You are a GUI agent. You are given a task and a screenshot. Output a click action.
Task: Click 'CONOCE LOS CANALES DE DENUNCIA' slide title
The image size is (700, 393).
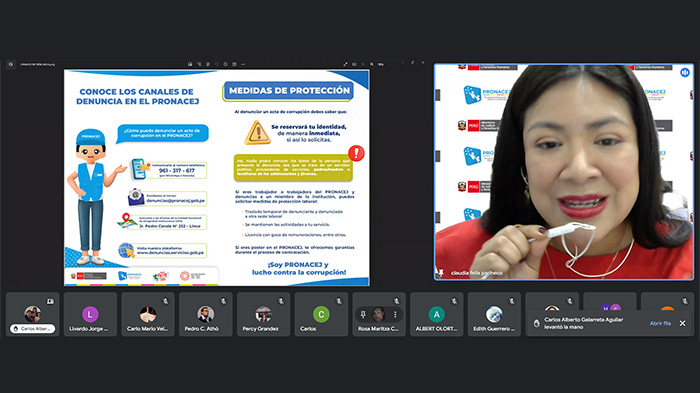[137, 96]
